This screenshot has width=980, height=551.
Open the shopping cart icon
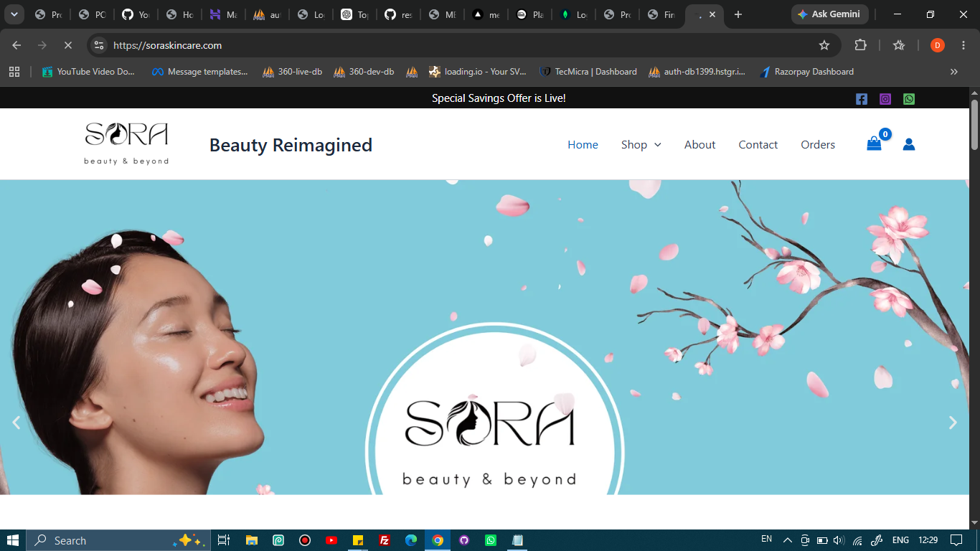[874, 144]
